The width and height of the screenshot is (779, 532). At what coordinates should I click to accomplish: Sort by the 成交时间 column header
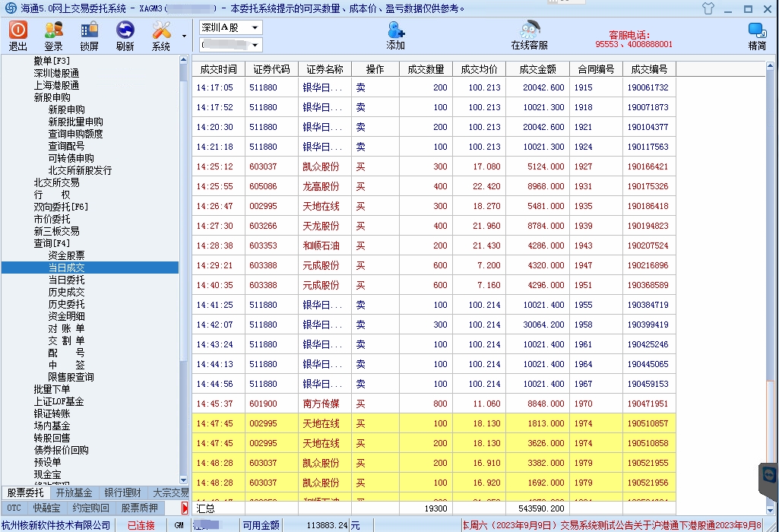(x=218, y=69)
